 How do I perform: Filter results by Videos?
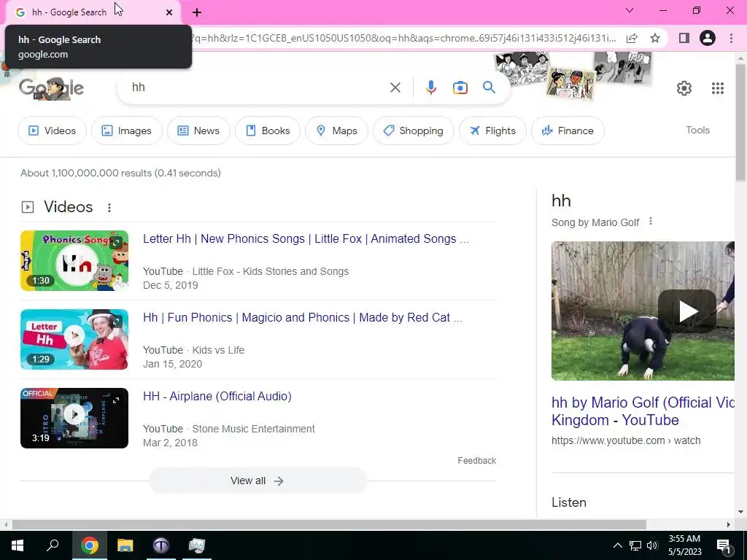pos(52,131)
